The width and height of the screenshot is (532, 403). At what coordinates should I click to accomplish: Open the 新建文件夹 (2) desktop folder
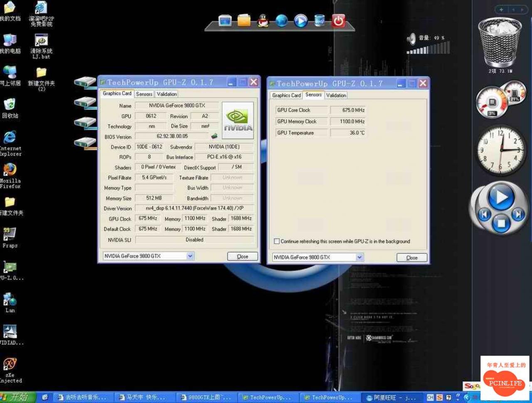tap(41, 79)
